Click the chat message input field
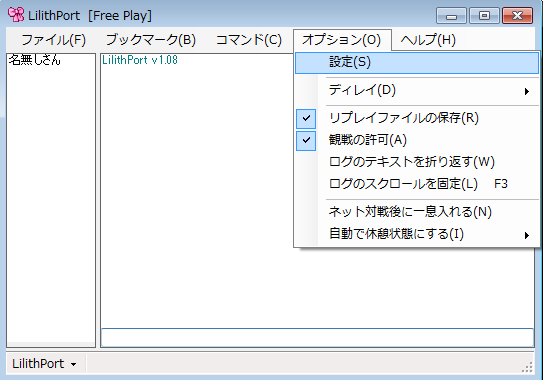Viewport: 544px width, 380px height. (317, 338)
